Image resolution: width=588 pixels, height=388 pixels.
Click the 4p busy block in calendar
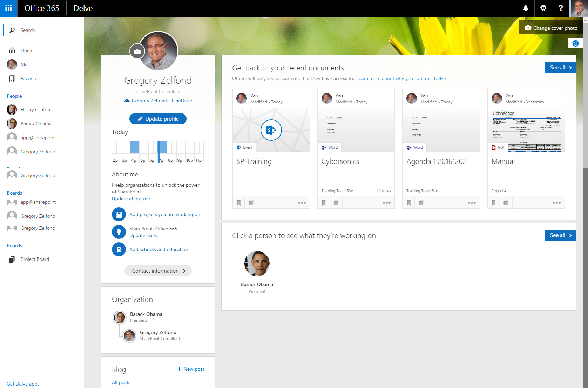pyautogui.click(x=135, y=147)
